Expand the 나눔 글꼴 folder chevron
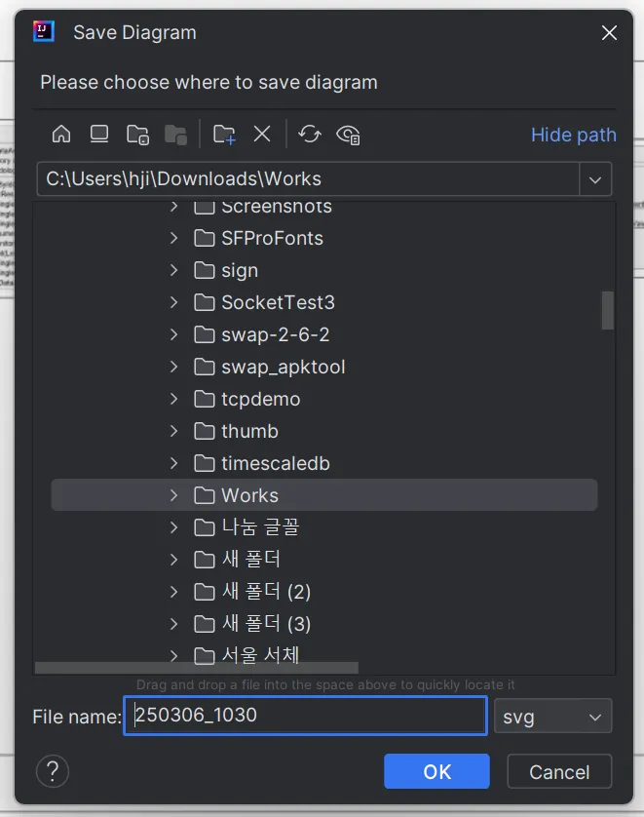 point(173,527)
